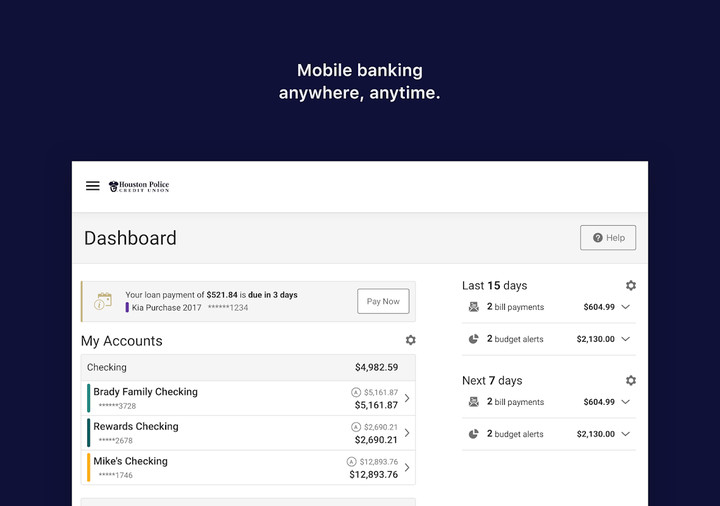Click budget alerts pie icon under Next 7 days

tap(473, 434)
